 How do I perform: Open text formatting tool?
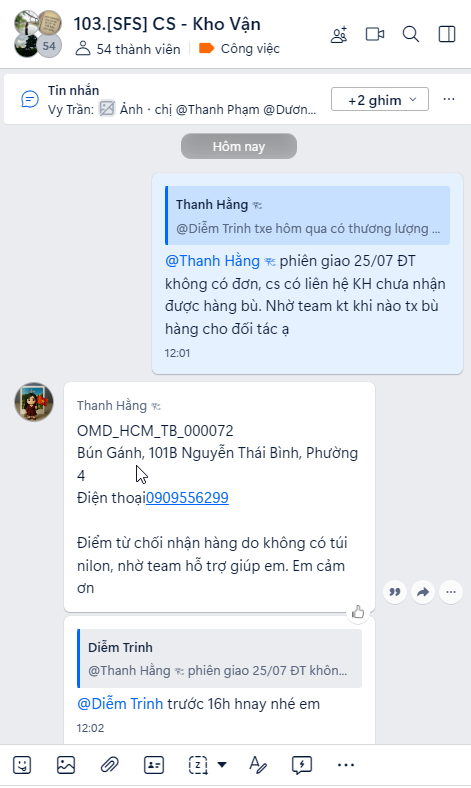click(258, 765)
